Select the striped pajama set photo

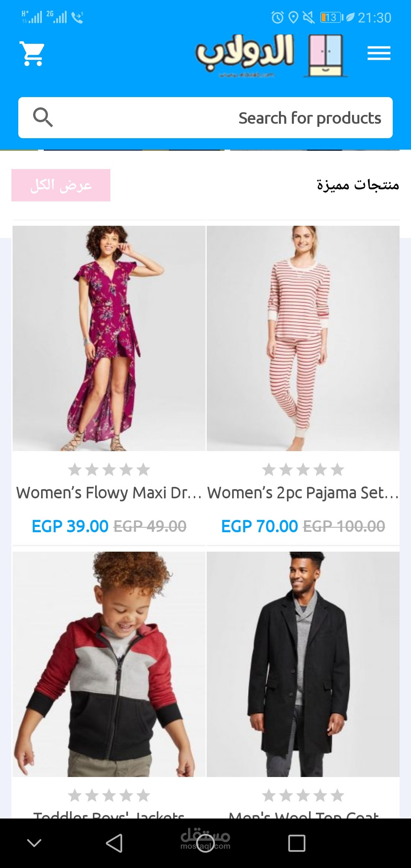point(303,338)
